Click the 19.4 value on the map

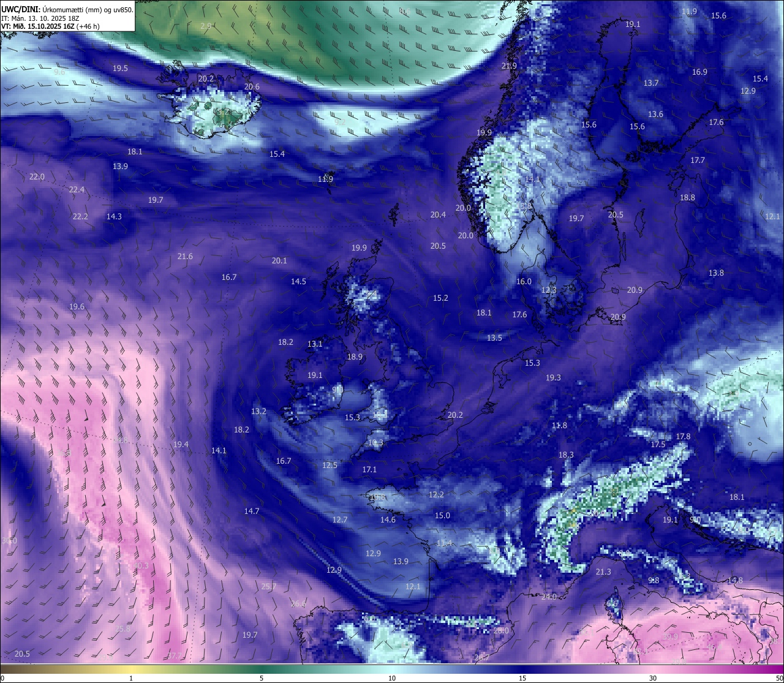(181, 445)
